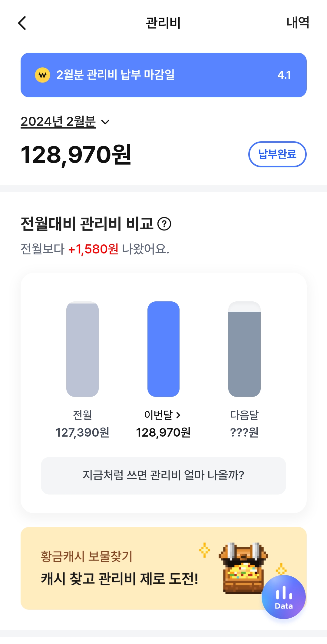Viewport: 327px width, 644px height.
Task: Open 내역 history page
Action: (x=298, y=23)
